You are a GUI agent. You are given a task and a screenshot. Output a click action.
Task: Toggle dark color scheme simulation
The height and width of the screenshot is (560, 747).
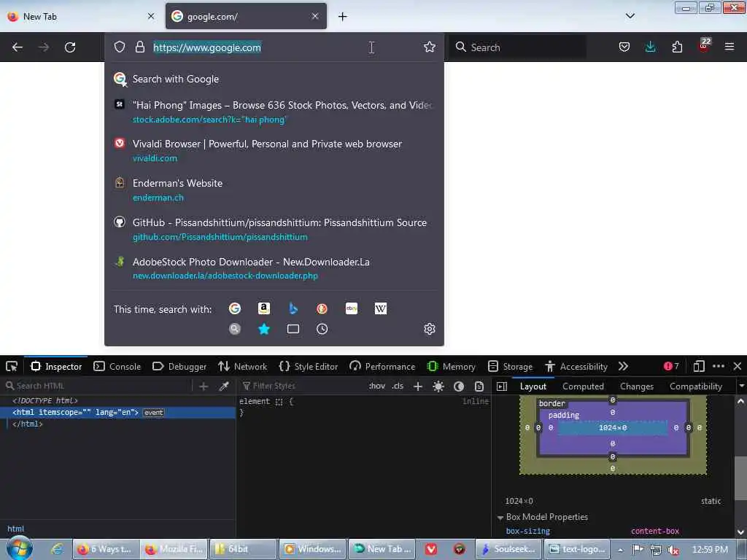pos(459,386)
